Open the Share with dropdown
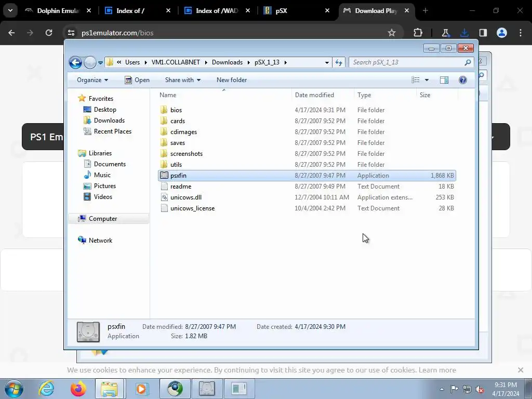Image resolution: width=532 pixels, height=399 pixels. click(x=182, y=80)
